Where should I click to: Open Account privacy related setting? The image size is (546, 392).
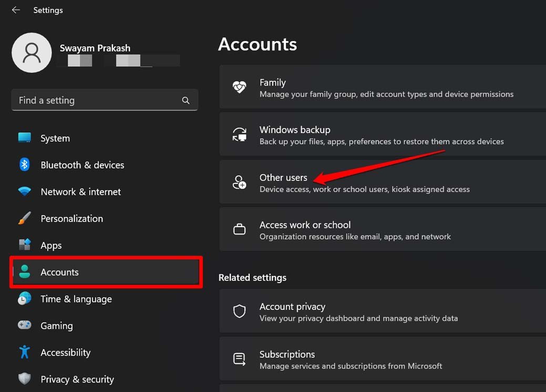pyautogui.click(x=382, y=312)
